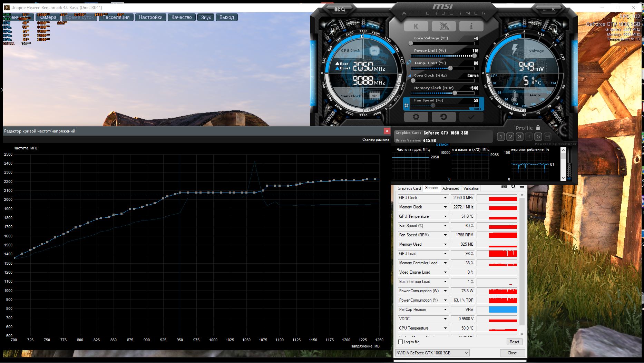Click the fan speed gear icon

click(x=406, y=106)
